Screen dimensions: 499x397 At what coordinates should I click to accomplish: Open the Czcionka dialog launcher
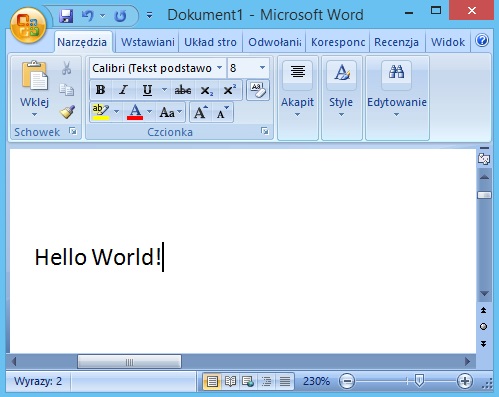[x=265, y=131]
